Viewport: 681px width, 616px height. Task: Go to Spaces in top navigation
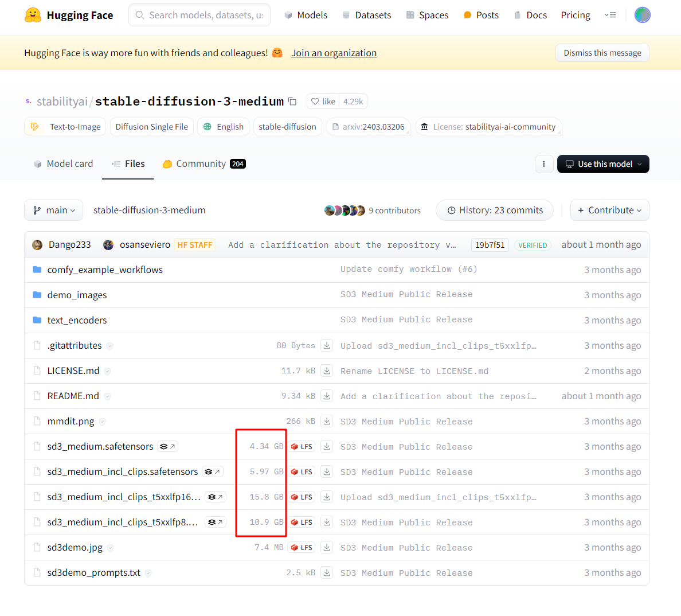tap(428, 15)
